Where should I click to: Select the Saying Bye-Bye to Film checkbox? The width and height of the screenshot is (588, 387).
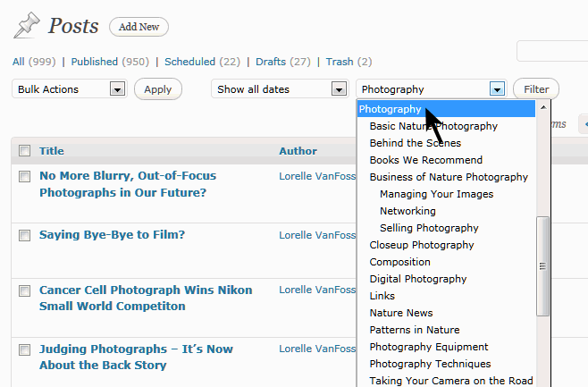pyautogui.click(x=24, y=235)
